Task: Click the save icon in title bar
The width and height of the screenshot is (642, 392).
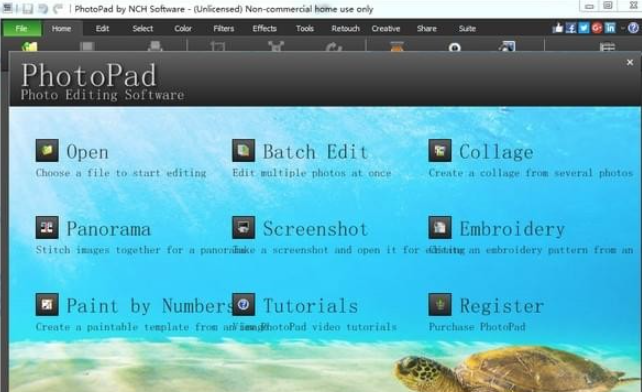Action: click(x=27, y=9)
